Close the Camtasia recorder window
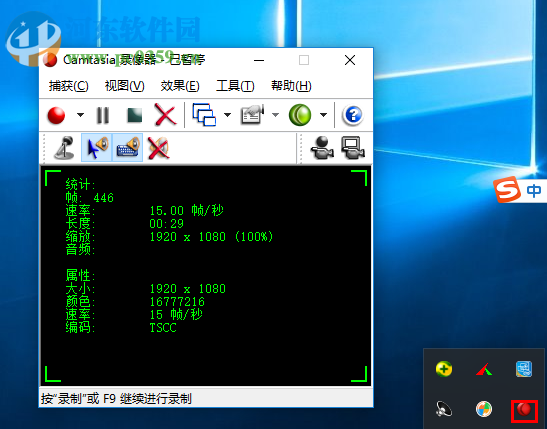Image resolution: width=547 pixels, height=429 pixels. [x=350, y=60]
